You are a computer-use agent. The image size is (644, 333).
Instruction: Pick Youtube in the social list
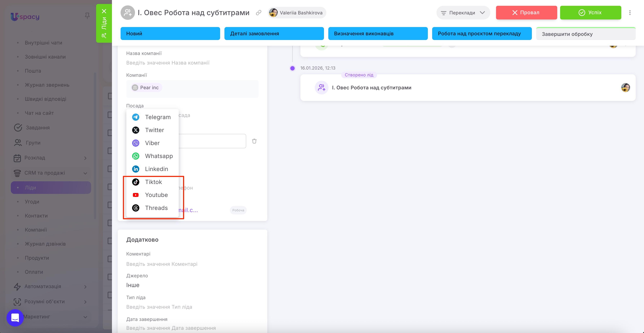pos(152,195)
